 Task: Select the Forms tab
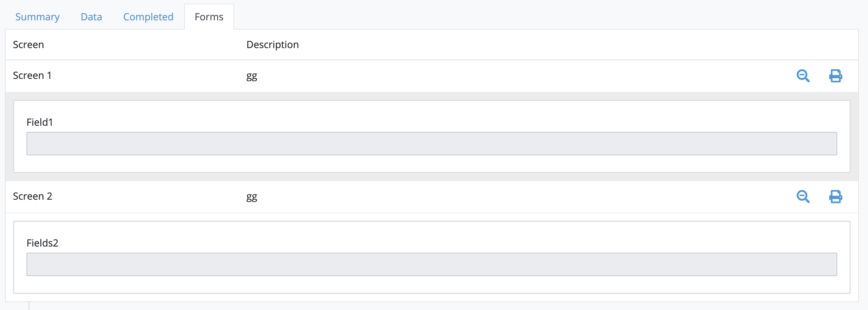pos(209,17)
